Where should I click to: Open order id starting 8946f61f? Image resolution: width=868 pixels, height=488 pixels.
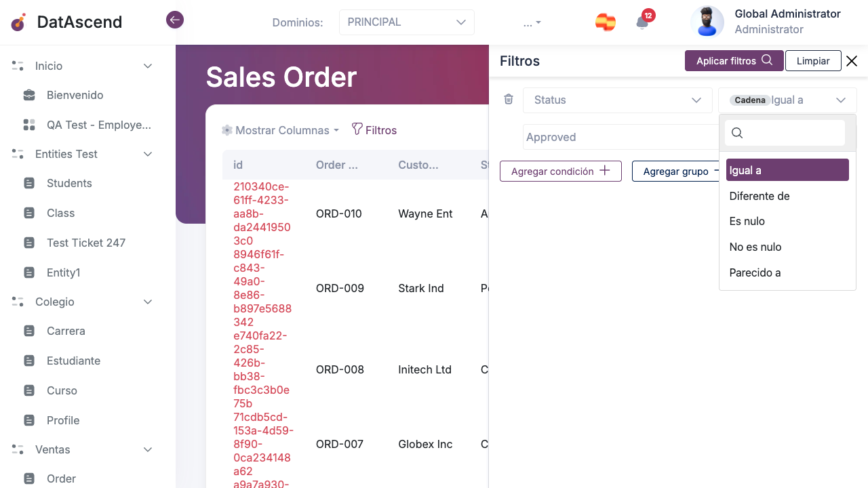pos(262,288)
